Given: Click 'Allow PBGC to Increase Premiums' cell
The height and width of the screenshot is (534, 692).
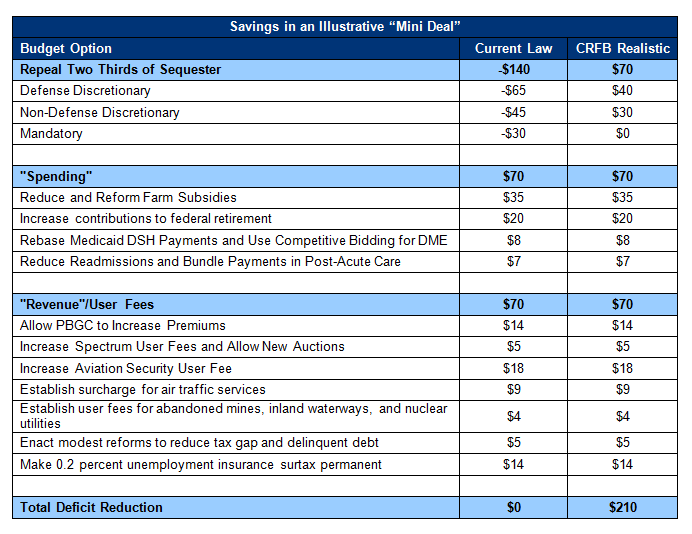Looking at the screenshot, I should [x=123, y=325].
